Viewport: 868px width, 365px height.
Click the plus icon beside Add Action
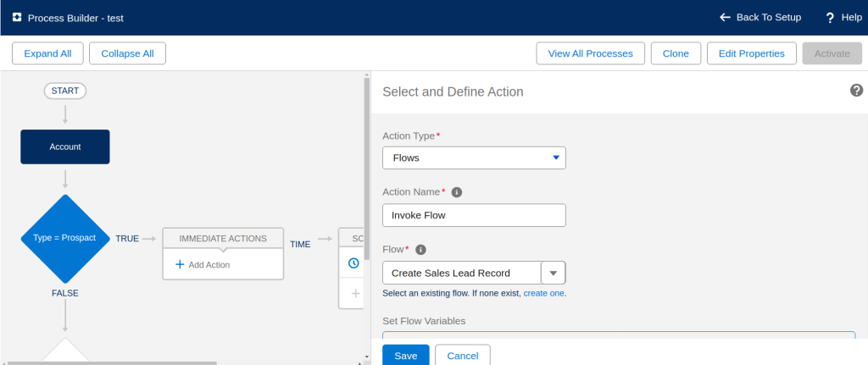(180, 264)
